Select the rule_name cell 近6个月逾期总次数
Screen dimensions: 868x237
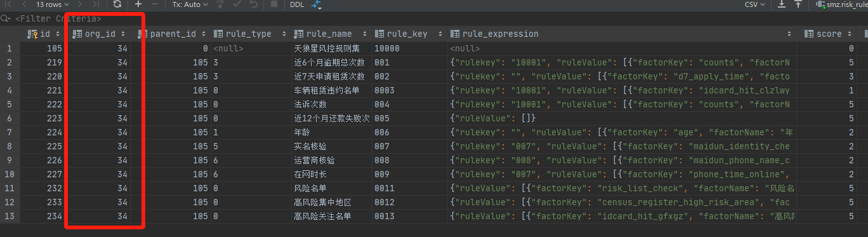[331, 62]
